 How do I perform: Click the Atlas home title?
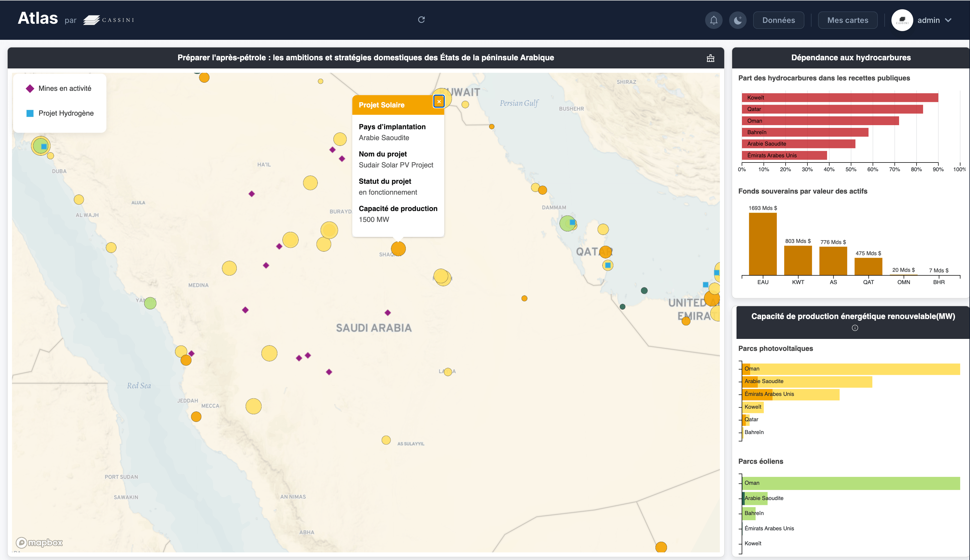click(38, 19)
